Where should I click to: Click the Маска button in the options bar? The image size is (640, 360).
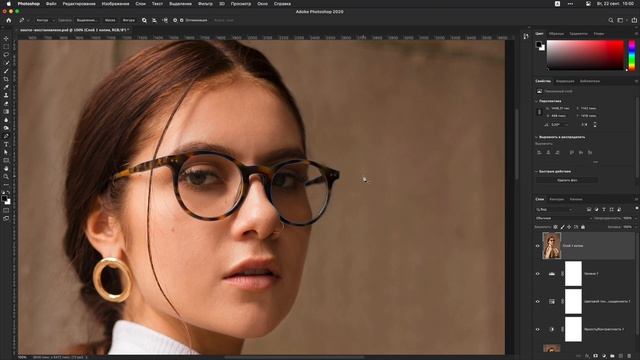(110, 20)
